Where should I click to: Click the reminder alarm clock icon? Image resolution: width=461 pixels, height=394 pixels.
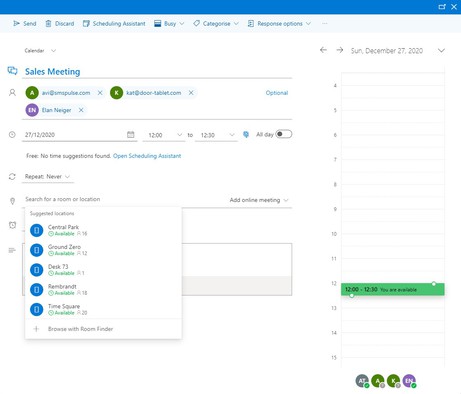[12, 225]
